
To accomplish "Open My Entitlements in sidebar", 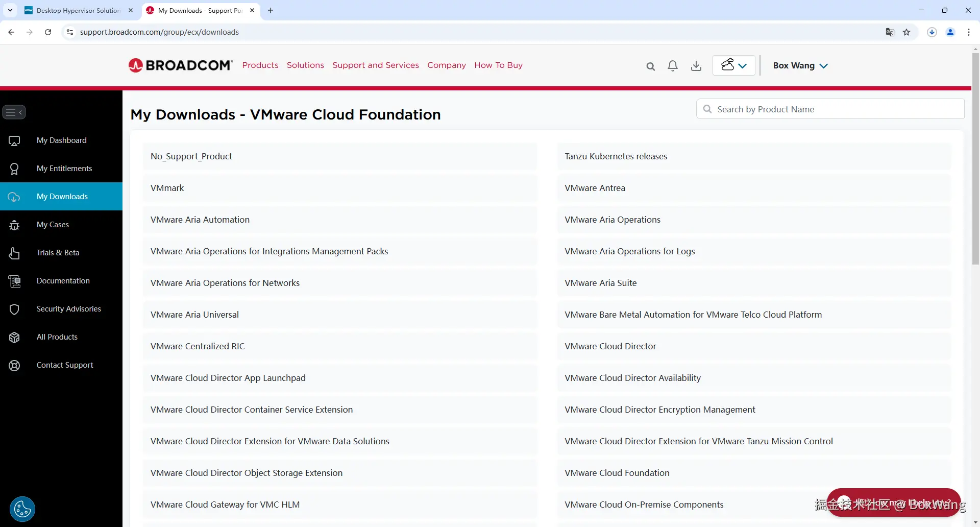I will (61, 169).
